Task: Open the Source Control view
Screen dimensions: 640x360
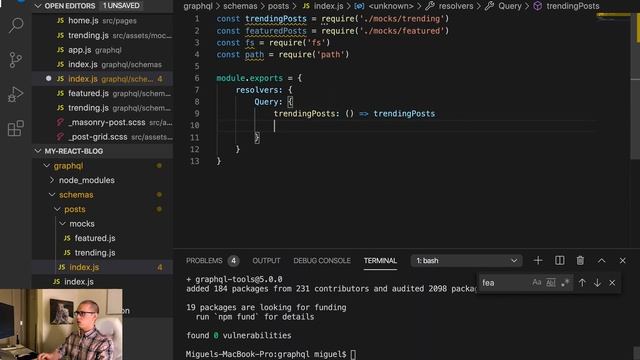Action: pos(16,60)
